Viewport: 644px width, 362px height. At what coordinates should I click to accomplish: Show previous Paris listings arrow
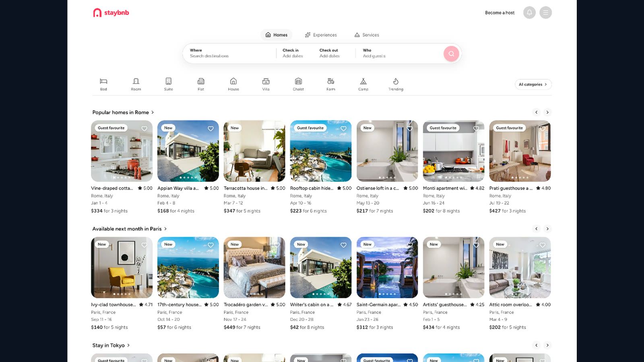coord(536,229)
